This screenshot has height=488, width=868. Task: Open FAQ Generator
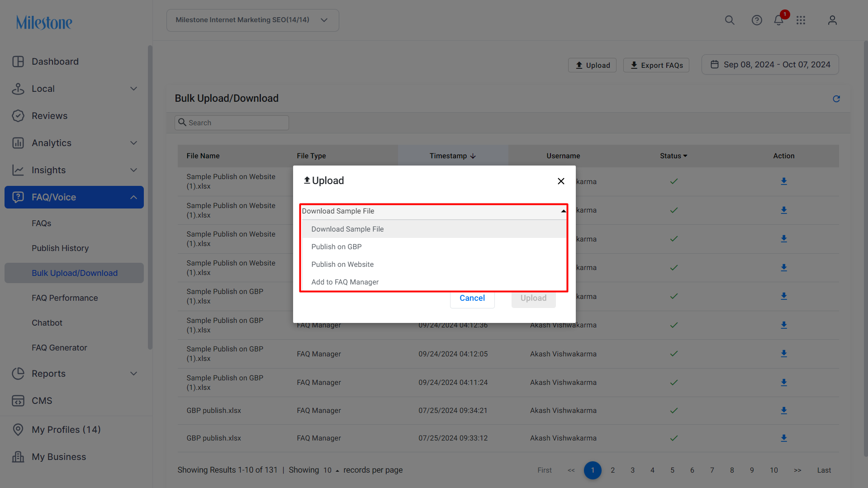pos(59,348)
